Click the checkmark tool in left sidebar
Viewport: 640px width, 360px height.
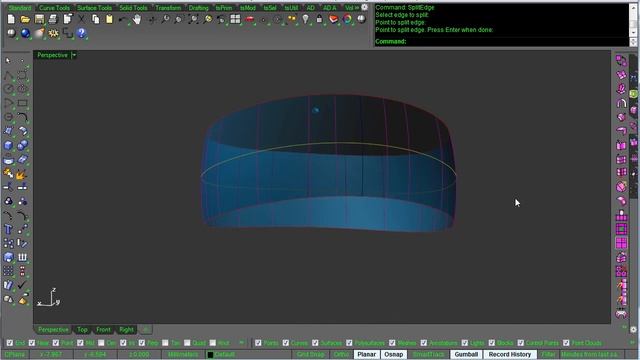click(x=22, y=285)
